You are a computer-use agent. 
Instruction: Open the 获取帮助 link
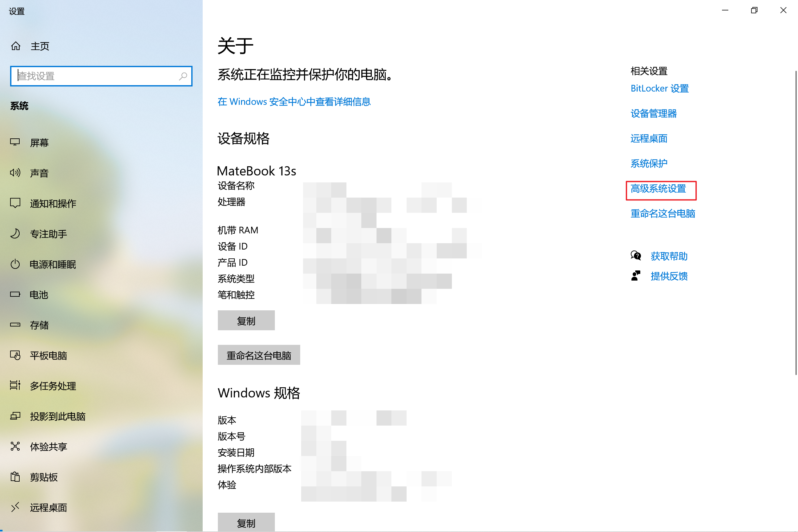pyautogui.click(x=669, y=256)
